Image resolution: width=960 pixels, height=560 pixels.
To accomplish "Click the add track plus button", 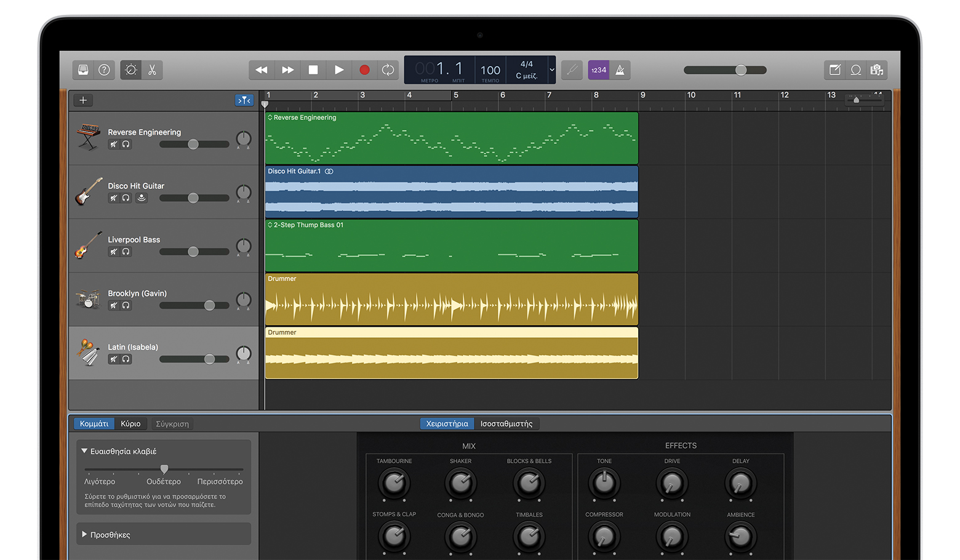I will tap(83, 100).
